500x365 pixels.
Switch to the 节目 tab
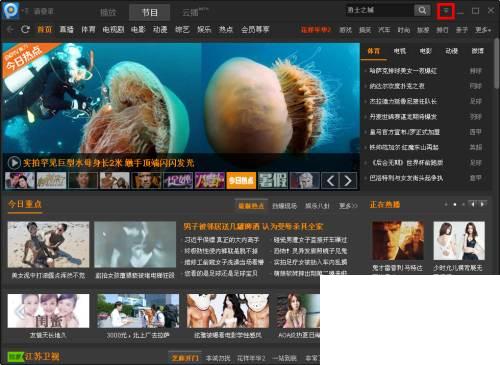click(150, 12)
